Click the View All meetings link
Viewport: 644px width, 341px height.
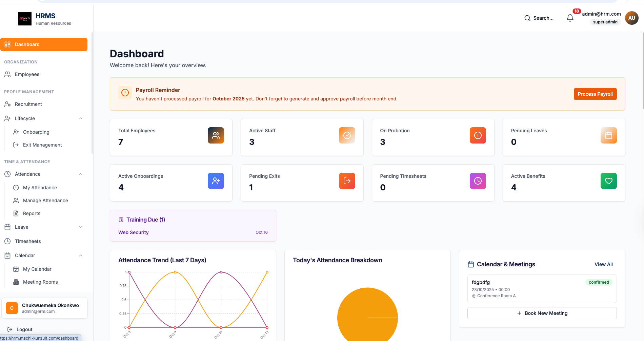pyautogui.click(x=603, y=264)
